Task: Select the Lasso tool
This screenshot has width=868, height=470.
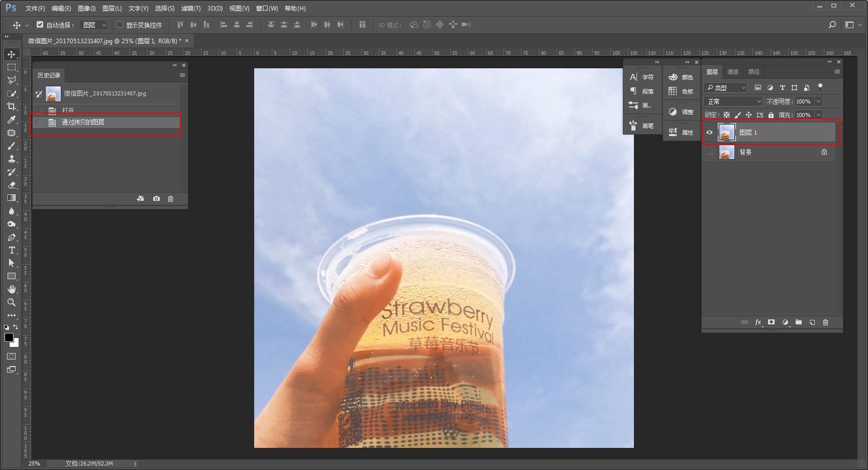Action: pyautogui.click(x=12, y=80)
